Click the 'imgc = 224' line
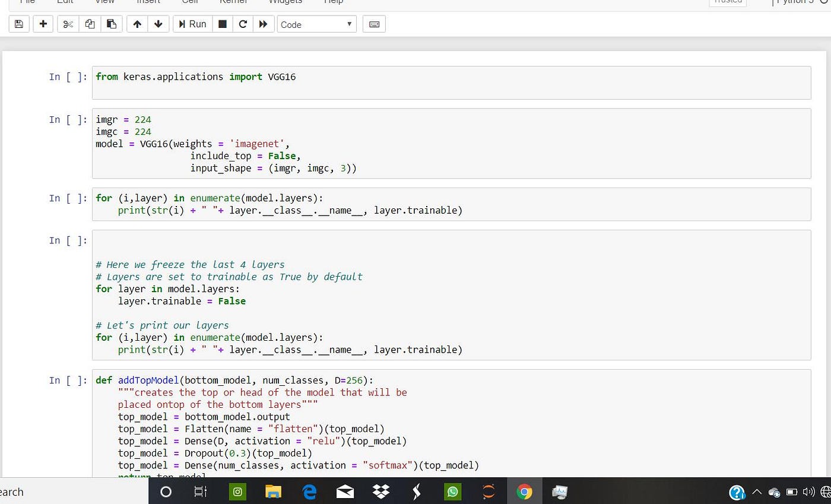The height and width of the screenshot is (504, 831). 123,132
